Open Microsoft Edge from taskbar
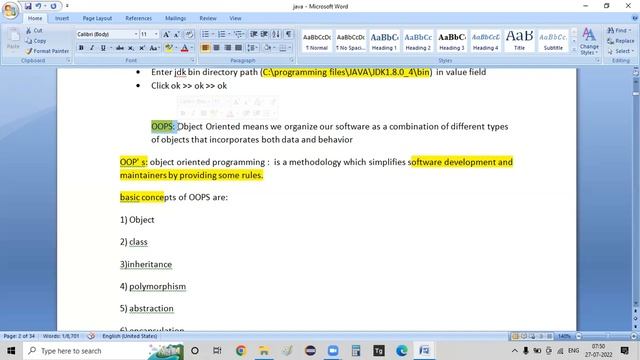640x360 pixels. (x=402, y=351)
